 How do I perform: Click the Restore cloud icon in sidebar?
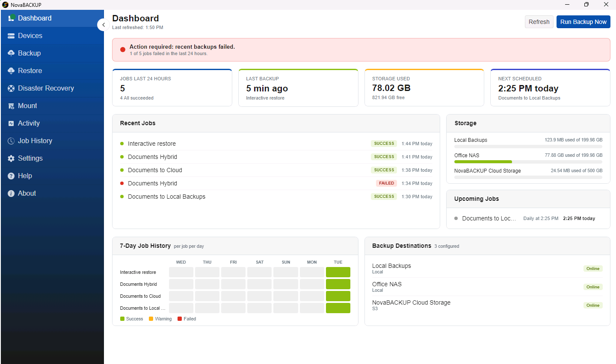pyautogui.click(x=11, y=70)
